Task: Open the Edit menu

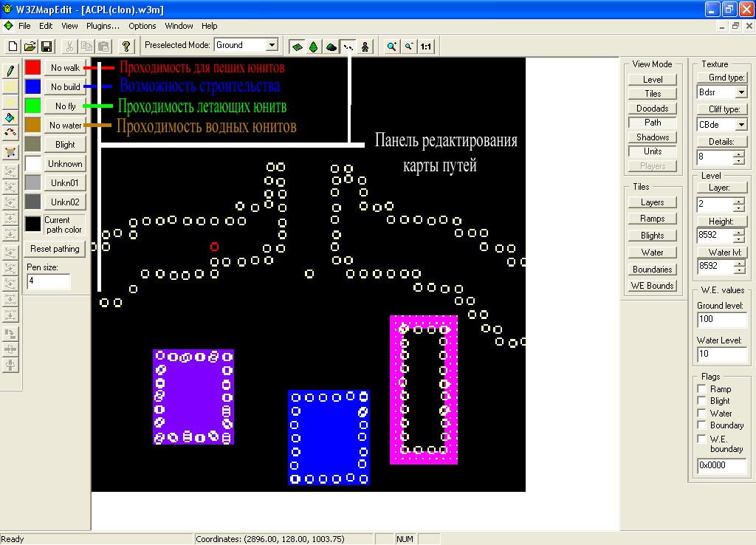Action: [x=46, y=26]
